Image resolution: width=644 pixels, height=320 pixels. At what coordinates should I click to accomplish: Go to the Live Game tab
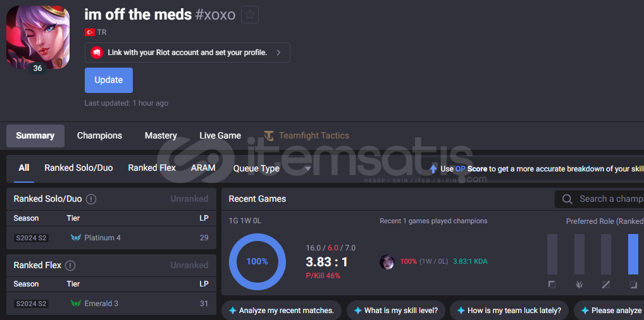pyautogui.click(x=220, y=135)
